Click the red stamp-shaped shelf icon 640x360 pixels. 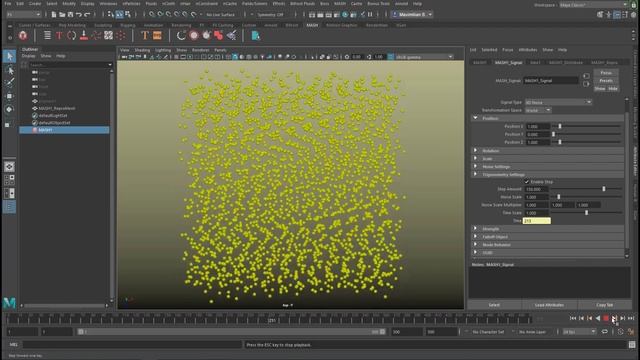84,36
